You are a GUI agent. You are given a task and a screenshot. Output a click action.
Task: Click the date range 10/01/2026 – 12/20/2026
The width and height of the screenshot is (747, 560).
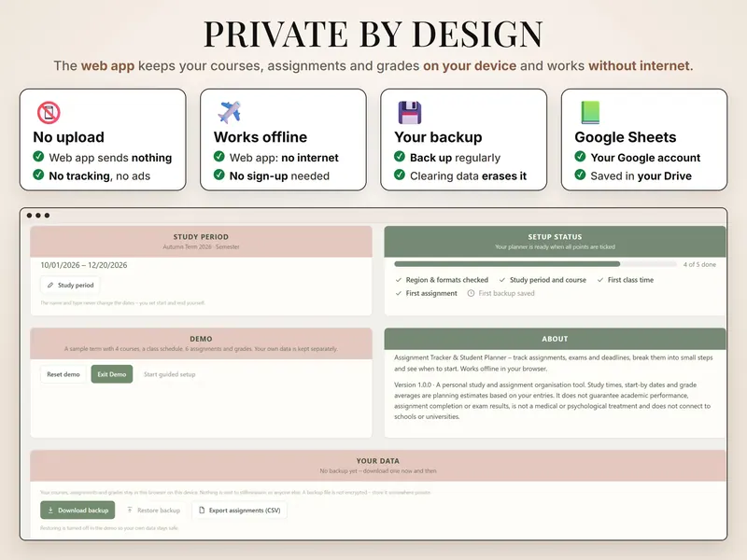point(84,265)
